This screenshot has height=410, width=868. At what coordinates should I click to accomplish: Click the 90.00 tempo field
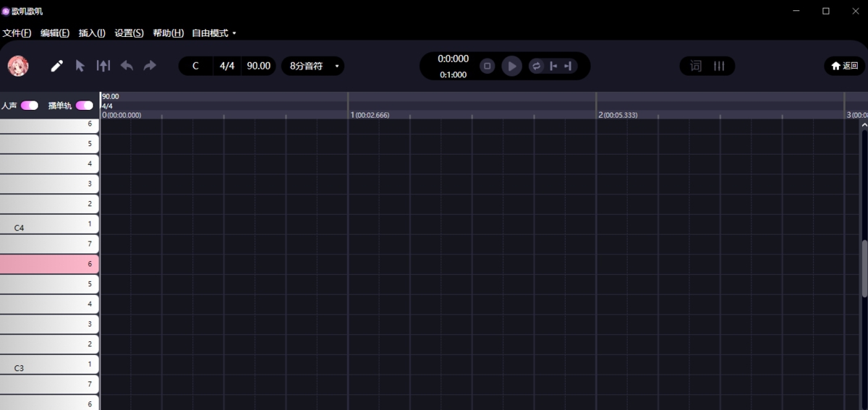point(258,66)
